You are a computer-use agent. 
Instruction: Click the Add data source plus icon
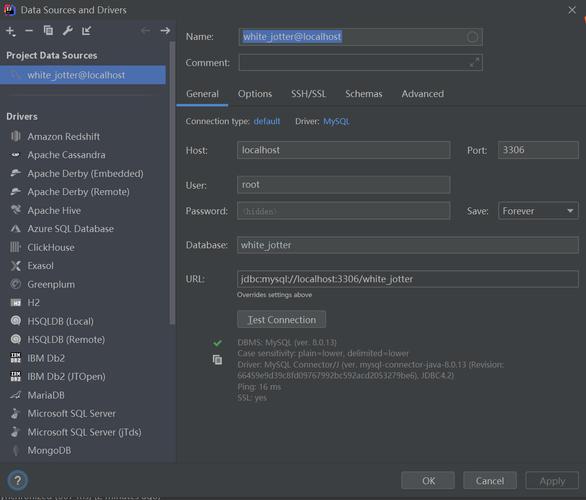click(10, 31)
